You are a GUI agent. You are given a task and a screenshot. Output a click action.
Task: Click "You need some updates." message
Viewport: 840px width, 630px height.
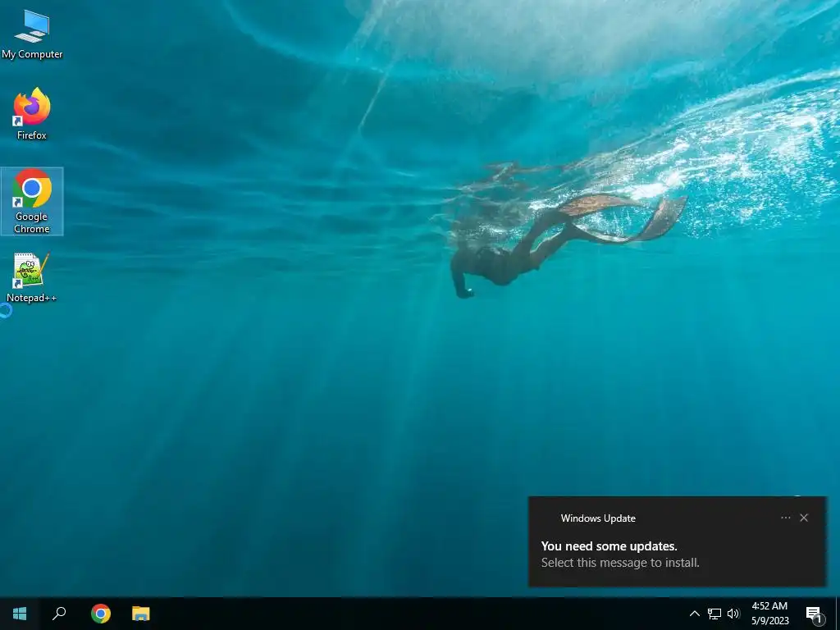(x=609, y=546)
